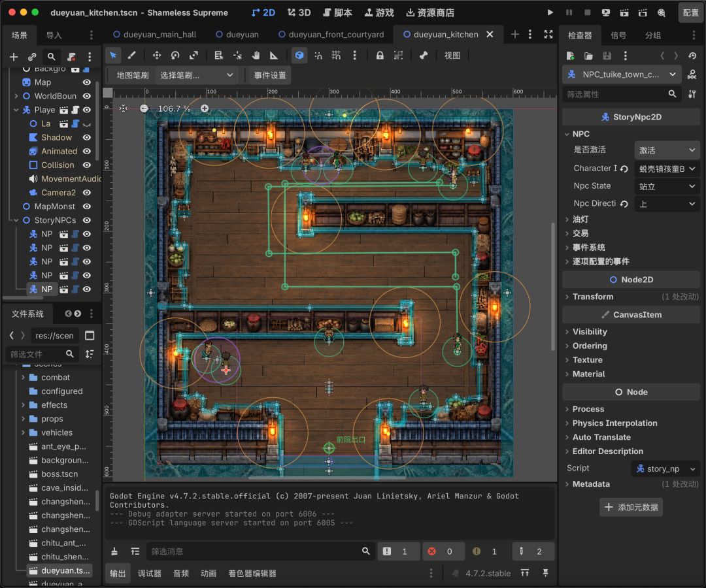Click the 筛选消息 filter messages field
Viewport: 706px width, 588px height.
[260, 551]
